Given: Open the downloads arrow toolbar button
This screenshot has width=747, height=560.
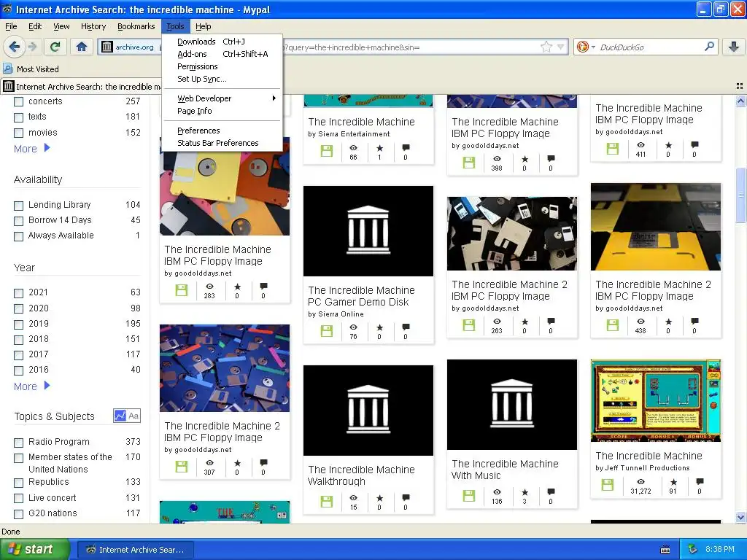Looking at the screenshot, I should pyautogui.click(x=734, y=47).
